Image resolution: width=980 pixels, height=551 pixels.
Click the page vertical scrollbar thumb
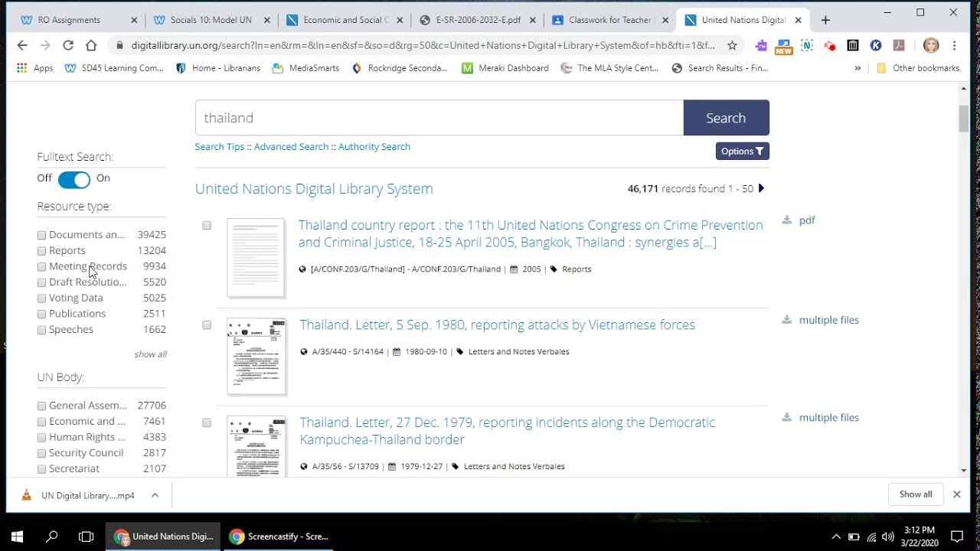click(x=963, y=119)
